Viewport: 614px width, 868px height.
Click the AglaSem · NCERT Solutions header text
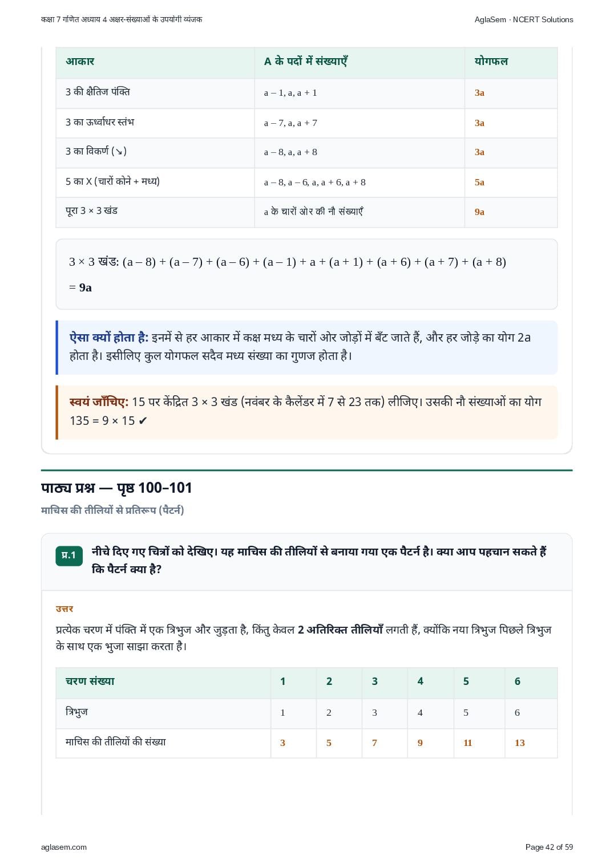(x=524, y=19)
